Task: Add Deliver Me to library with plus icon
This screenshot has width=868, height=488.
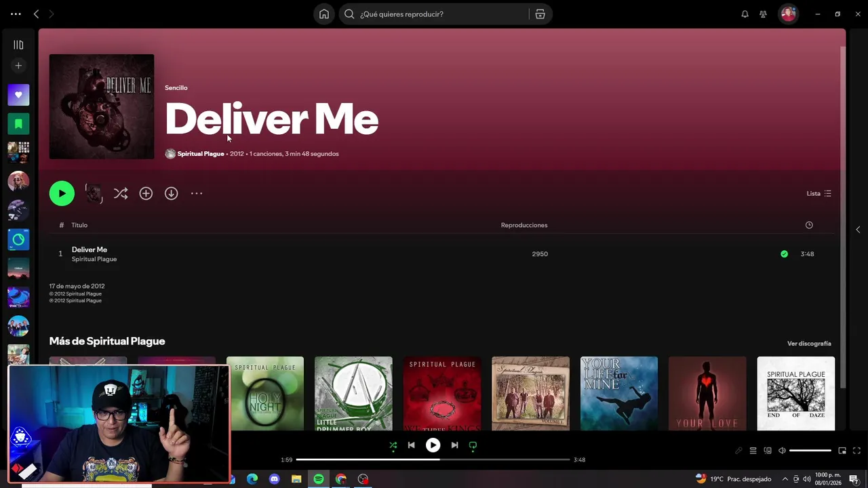Action: tap(146, 194)
